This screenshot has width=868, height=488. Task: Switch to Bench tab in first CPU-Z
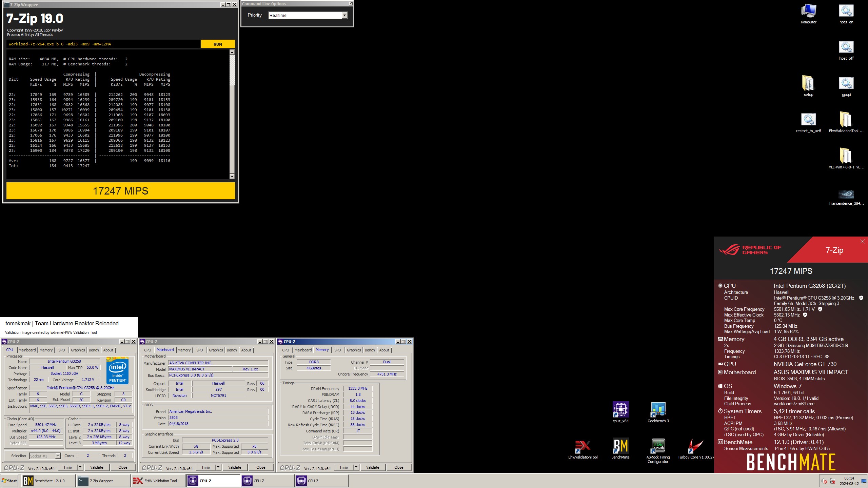[94, 350]
